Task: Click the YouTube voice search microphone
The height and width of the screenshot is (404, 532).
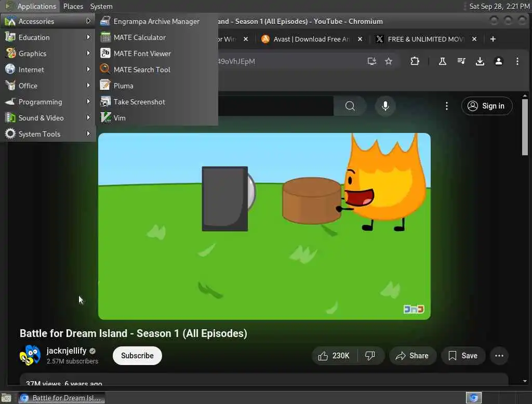Action: click(x=385, y=106)
